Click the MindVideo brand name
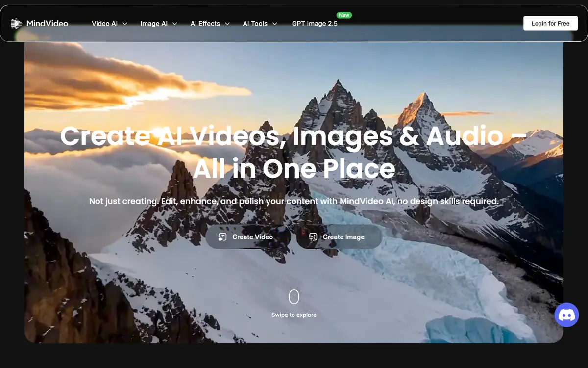The image size is (588, 368). (x=48, y=23)
